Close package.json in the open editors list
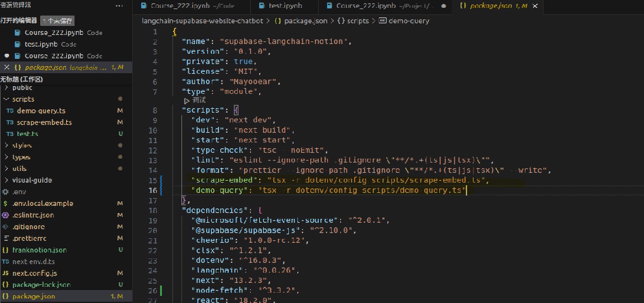Viewport: 644px width, 303px height. click(x=6, y=67)
